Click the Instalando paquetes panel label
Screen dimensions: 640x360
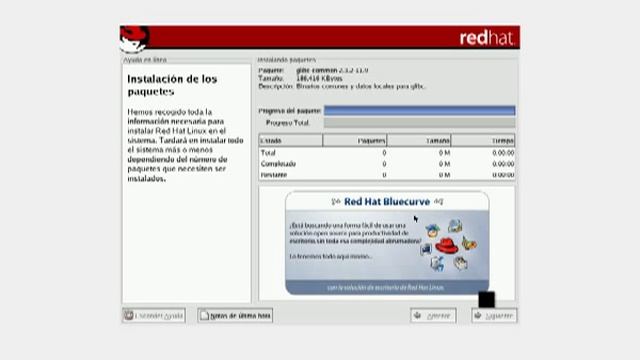pyautogui.click(x=287, y=60)
